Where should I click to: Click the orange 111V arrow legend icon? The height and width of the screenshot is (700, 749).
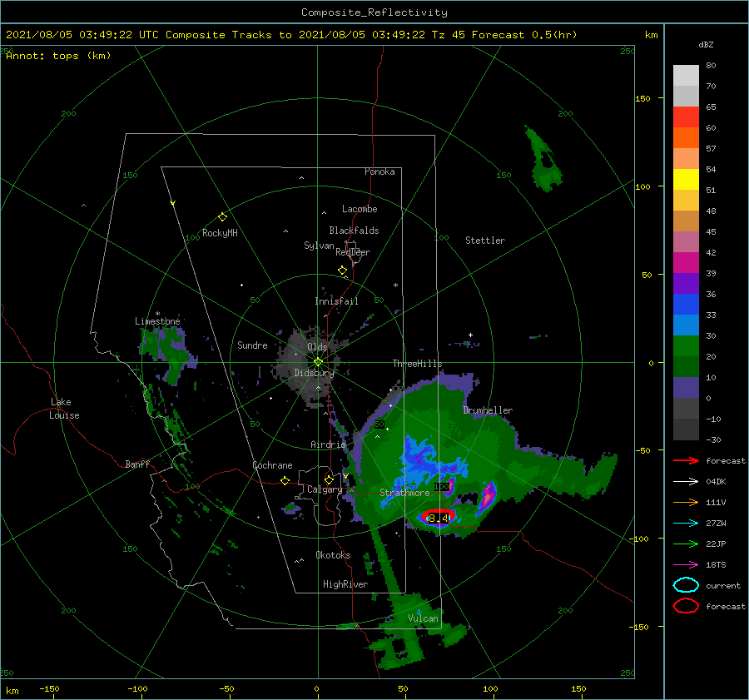pos(686,502)
